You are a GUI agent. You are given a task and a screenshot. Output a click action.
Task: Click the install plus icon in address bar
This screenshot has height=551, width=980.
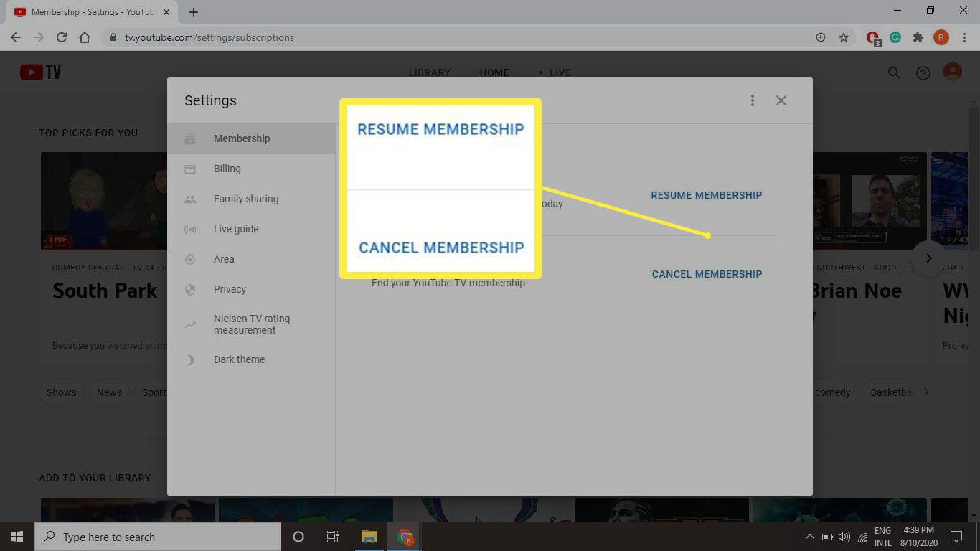coord(821,37)
